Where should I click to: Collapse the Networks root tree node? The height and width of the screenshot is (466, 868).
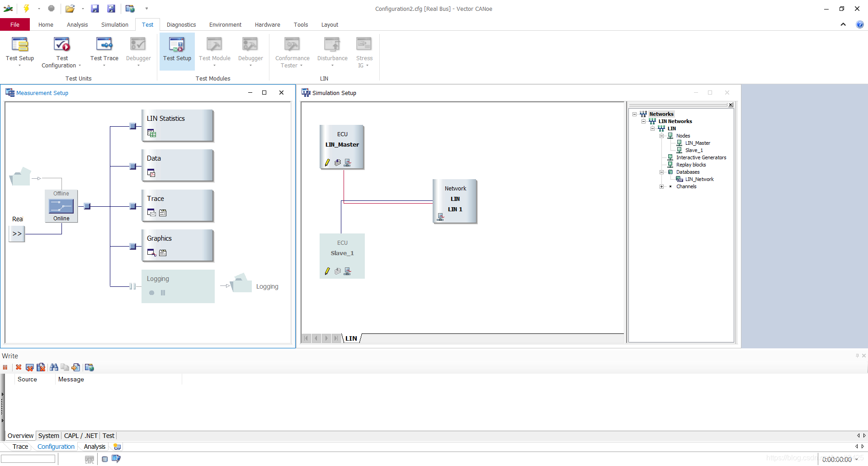[x=635, y=114]
